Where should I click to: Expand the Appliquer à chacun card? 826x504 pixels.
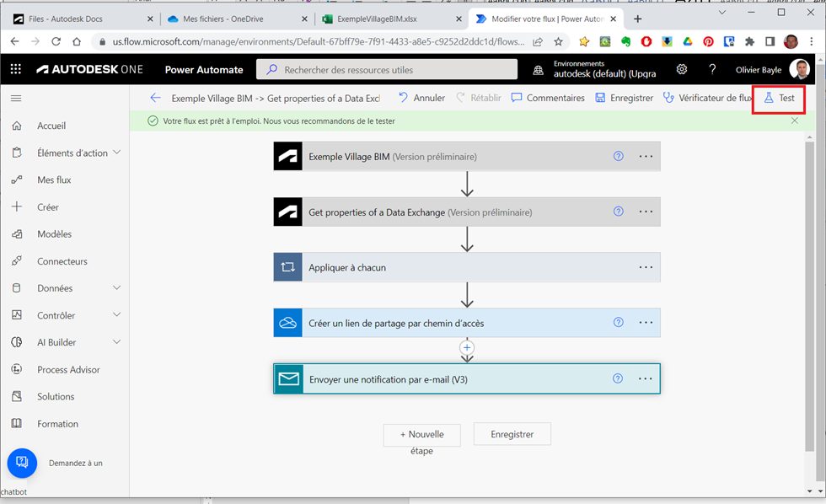[x=467, y=267]
